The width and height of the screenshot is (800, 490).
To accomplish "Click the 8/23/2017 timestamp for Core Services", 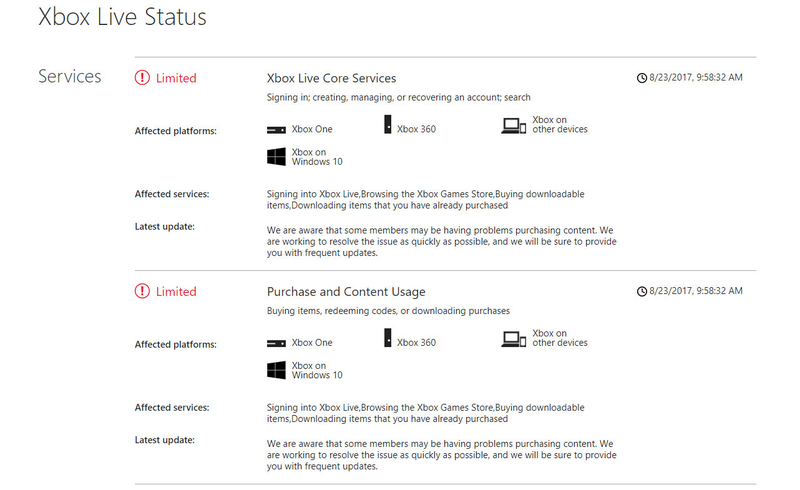I will point(696,78).
